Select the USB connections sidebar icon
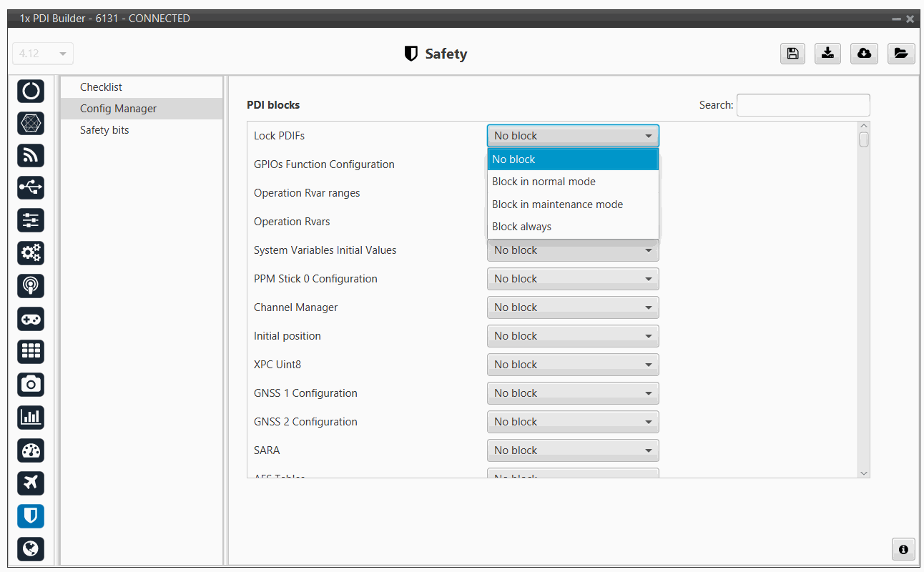The width and height of the screenshot is (924, 572). click(31, 187)
